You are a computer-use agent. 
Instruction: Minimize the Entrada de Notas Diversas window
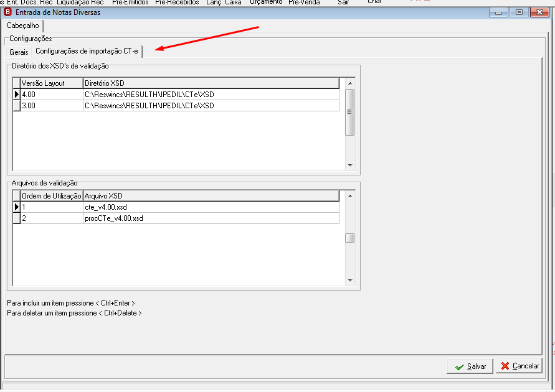click(499, 12)
